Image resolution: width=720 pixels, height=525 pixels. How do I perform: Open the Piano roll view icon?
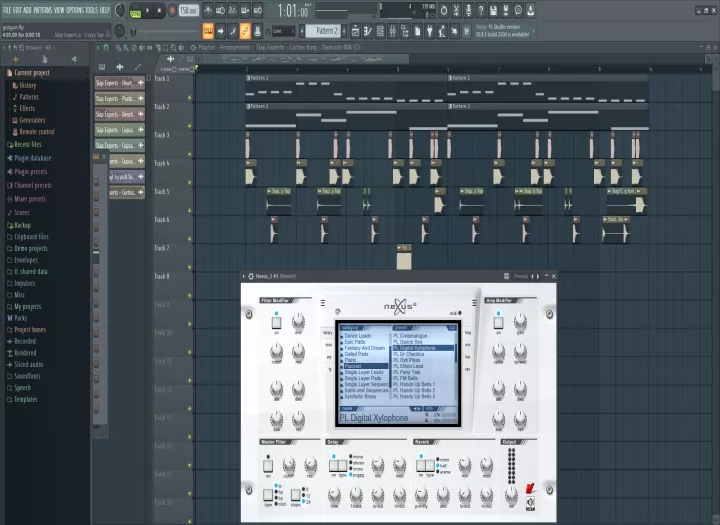click(368, 31)
